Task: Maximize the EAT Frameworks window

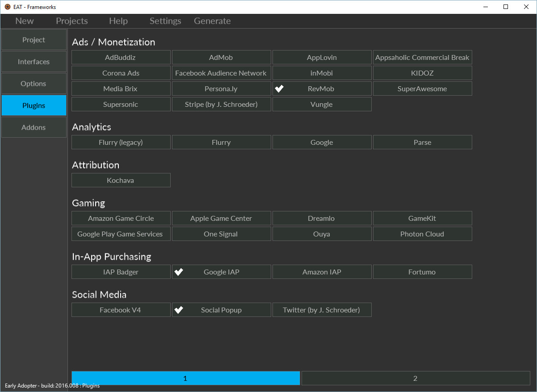Action: [x=506, y=7]
